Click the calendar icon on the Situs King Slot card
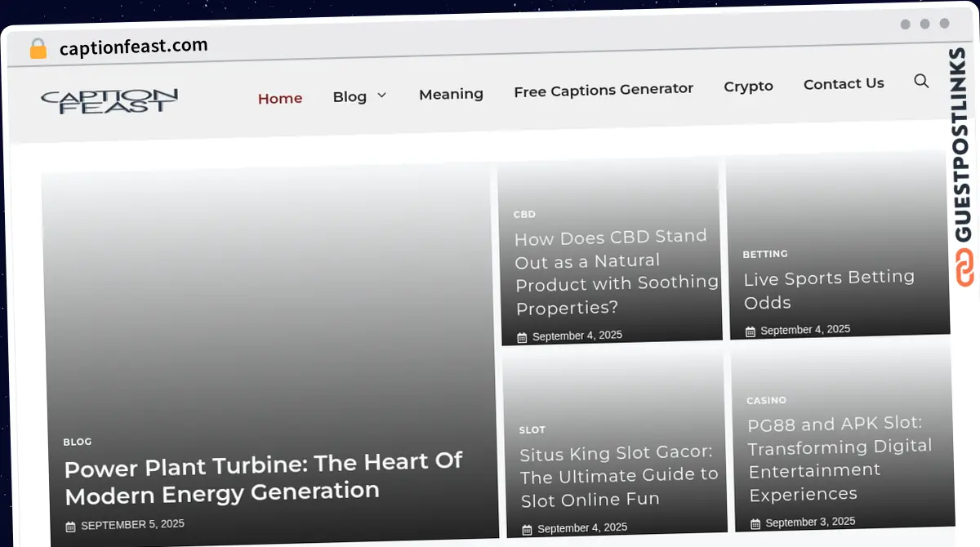 pos(529,527)
